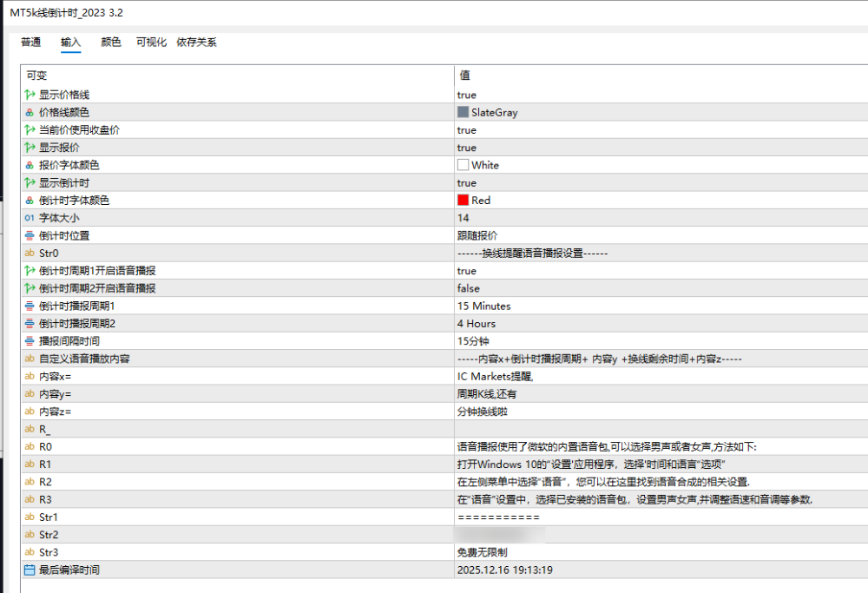Viewport: 868px width, 593px height.
Task: Click the enum icon beside 播报间隔时间
Action: click(x=30, y=341)
